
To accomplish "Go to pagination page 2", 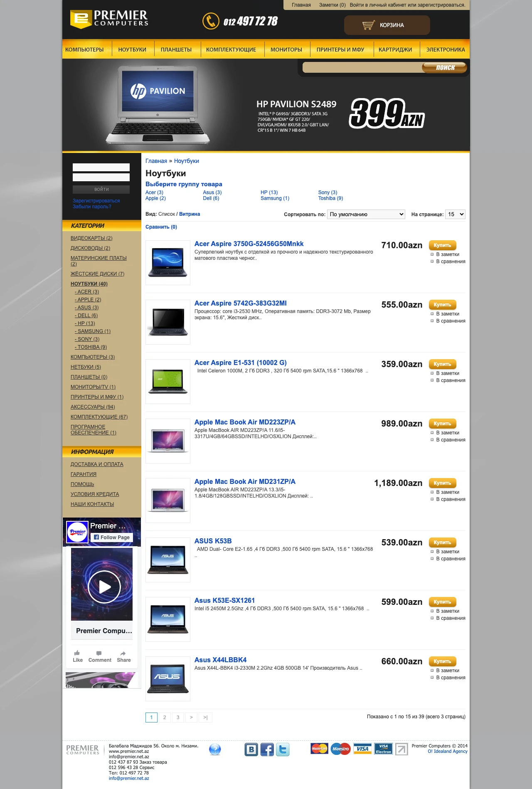I will (165, 717).
